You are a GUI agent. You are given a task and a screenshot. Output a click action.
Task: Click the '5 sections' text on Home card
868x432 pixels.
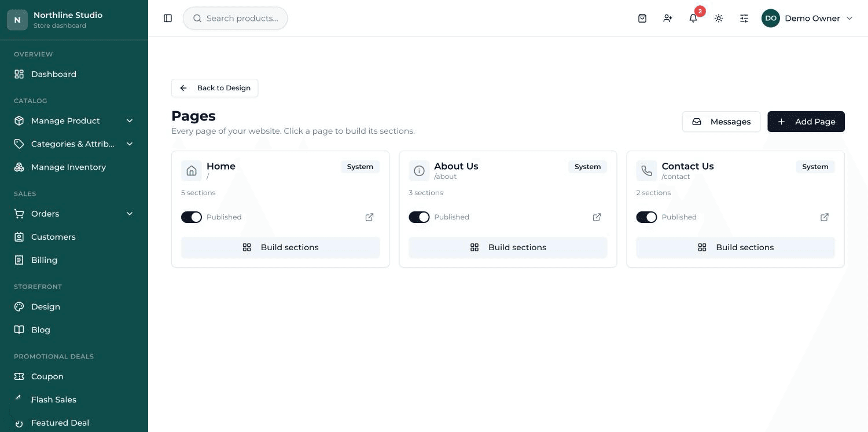(198, 193)
